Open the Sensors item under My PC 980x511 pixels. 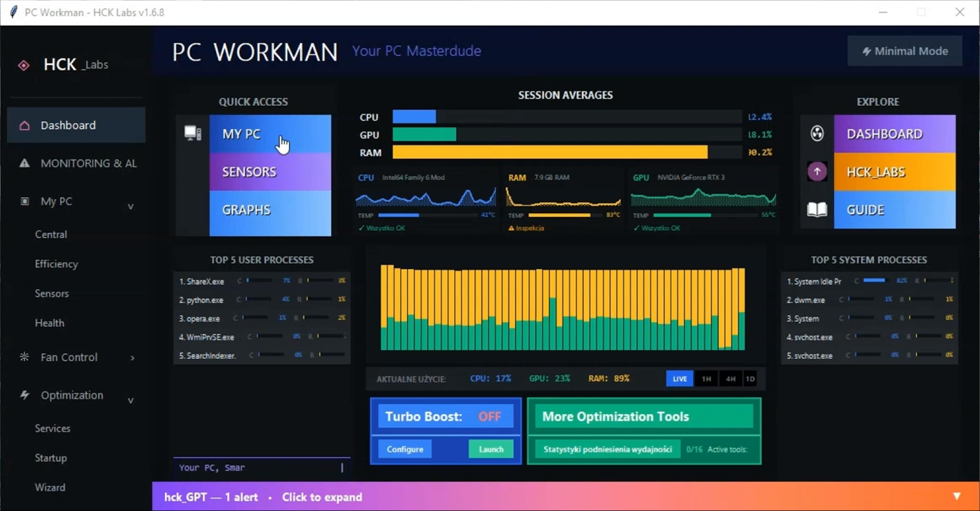(52, 293)
